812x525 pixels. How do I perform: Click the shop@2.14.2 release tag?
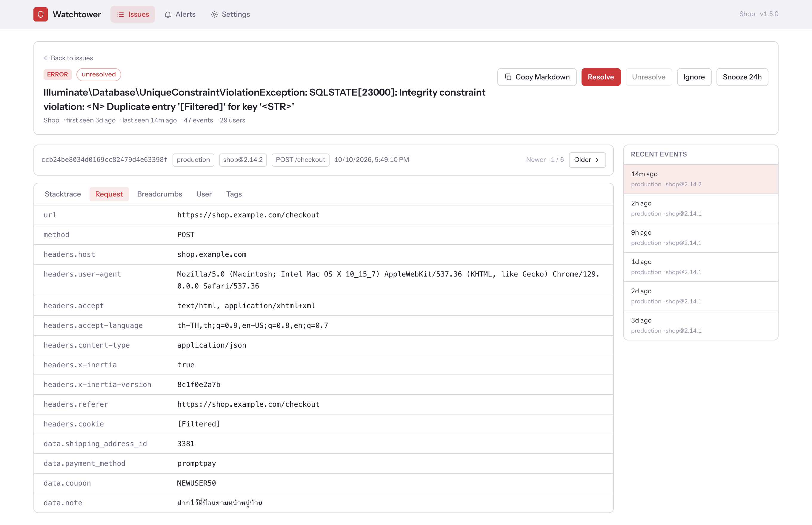tap(243, 160)
